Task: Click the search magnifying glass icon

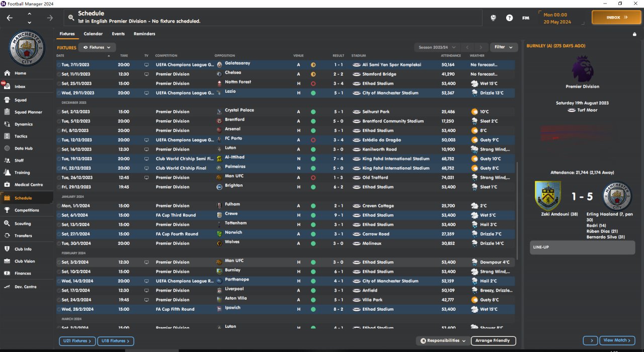Action: [71, 18]
